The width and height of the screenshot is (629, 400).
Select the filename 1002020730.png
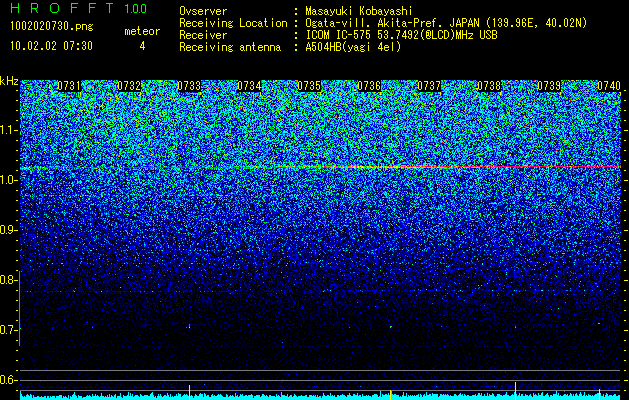pos(52,27)
